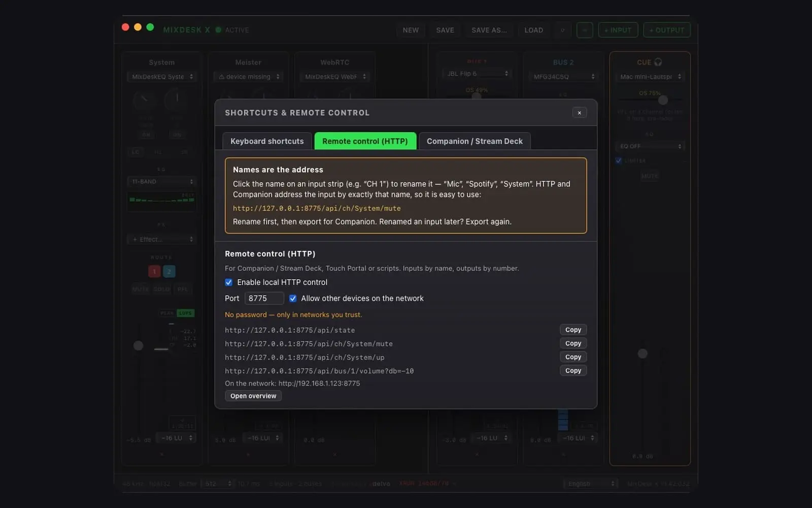
Task: Toggle Enable local HTTP control checkbox
Action: (x=229, y=282)
